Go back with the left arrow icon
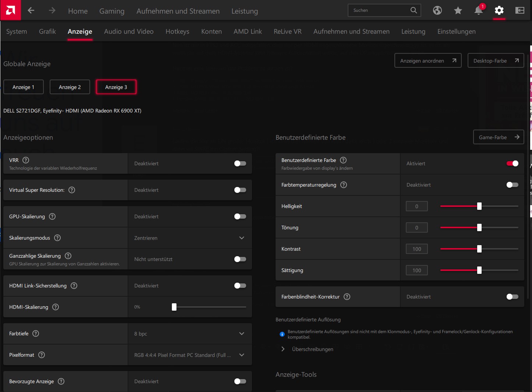This screenshot has width=532, height=392. pyautogui.click(x=31, y=10)
